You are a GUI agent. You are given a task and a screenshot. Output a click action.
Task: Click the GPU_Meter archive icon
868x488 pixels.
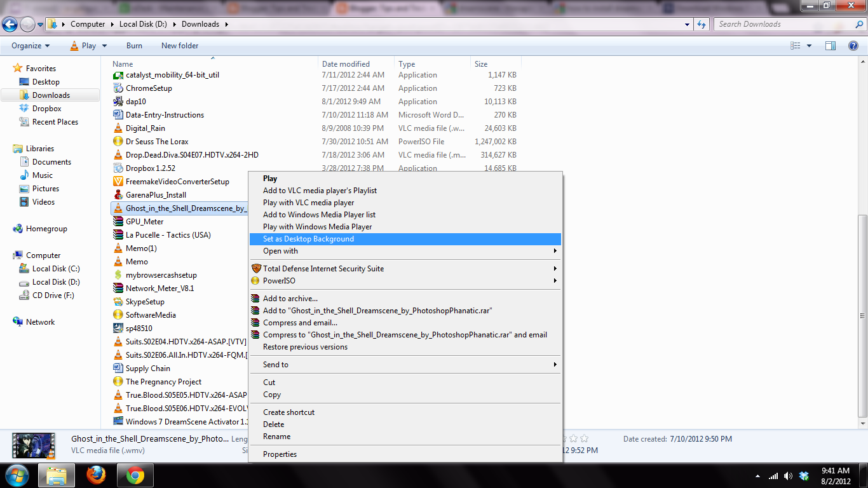(x=118, y=222)
